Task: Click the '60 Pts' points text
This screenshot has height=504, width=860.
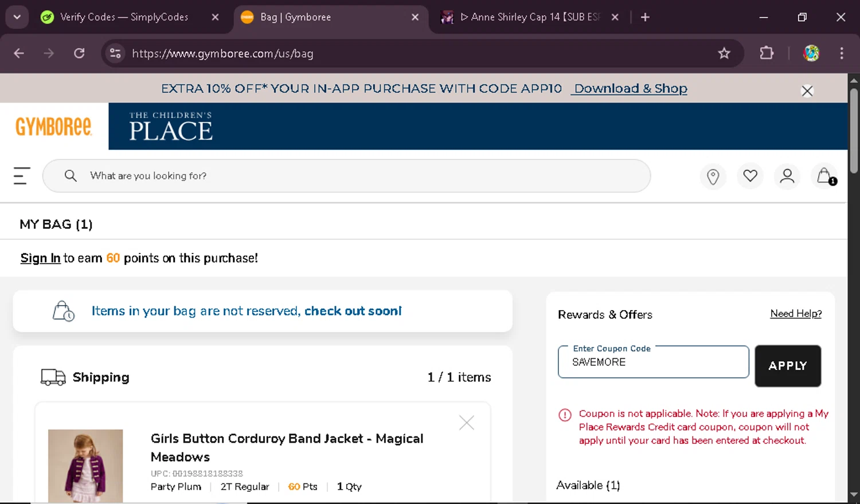Action: point(303,487)
